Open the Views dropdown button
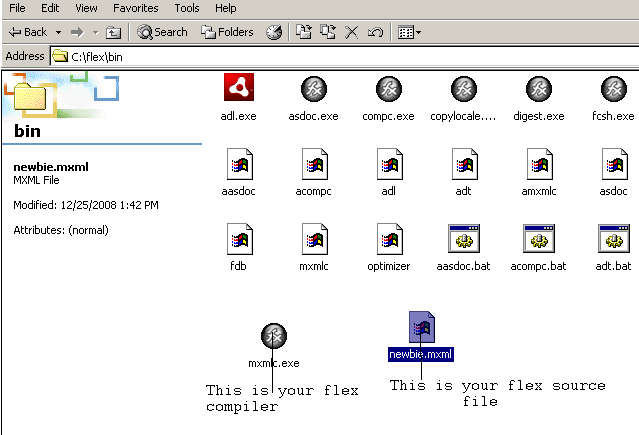Image resolution: width=639 pixels, height=435 pixels. click(x=409, y=32)
